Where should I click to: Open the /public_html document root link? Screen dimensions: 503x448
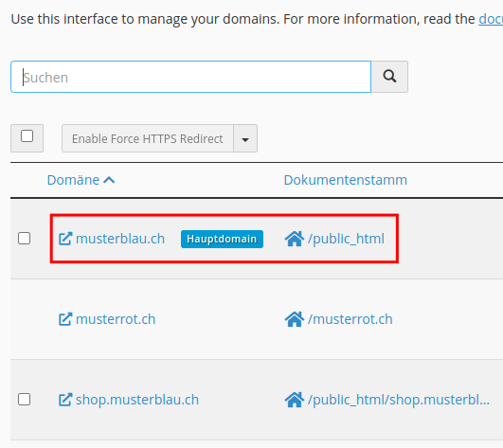click(346, 239)
